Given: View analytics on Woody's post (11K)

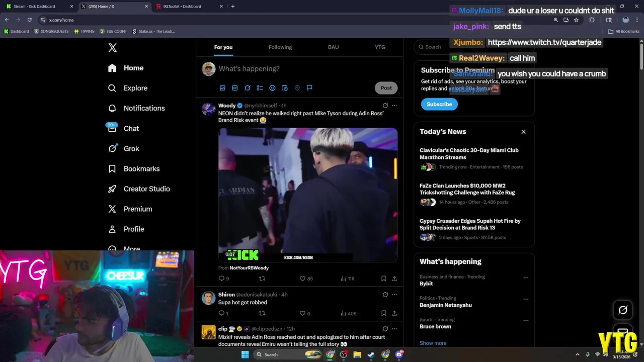Looking at the screenshot, I should pyautogui.click(x=348, y=279).
